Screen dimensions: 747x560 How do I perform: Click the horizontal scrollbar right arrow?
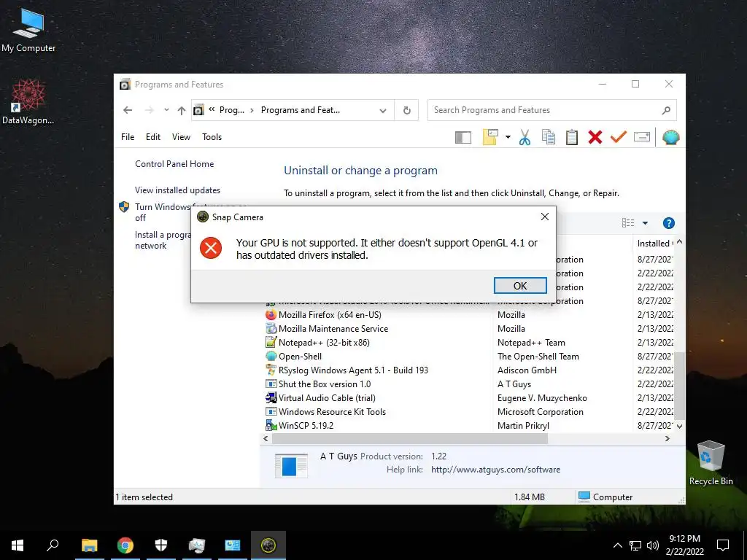tap(667, 438)
